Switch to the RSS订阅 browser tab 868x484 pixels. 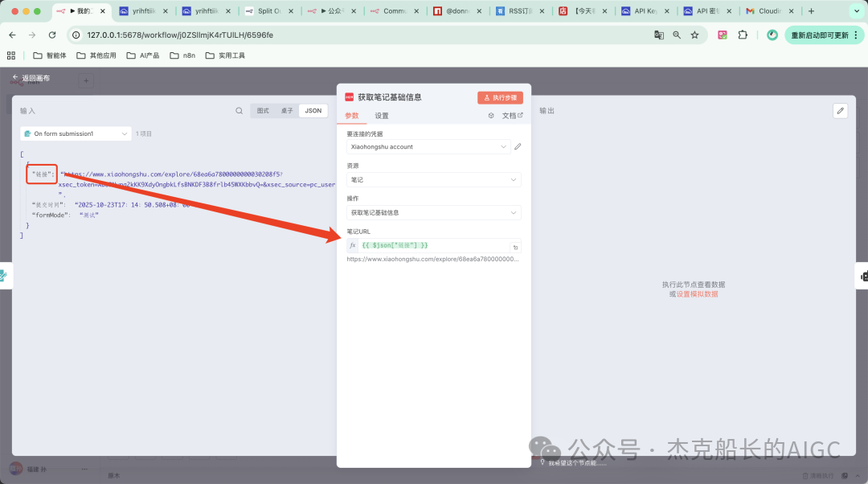[x=518, y=11]
